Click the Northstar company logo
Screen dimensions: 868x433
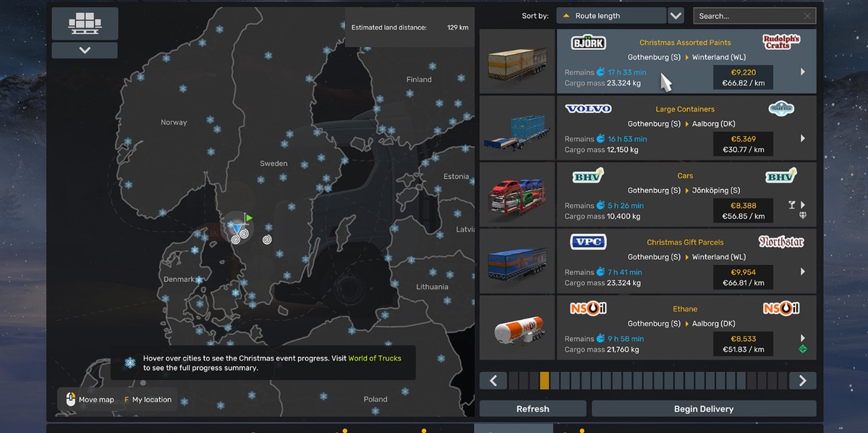click(x=781, y=242)
